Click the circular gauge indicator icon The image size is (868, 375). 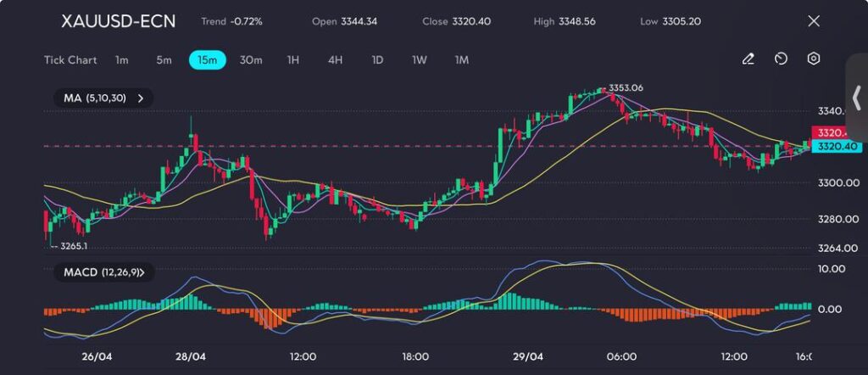[781, 59]
